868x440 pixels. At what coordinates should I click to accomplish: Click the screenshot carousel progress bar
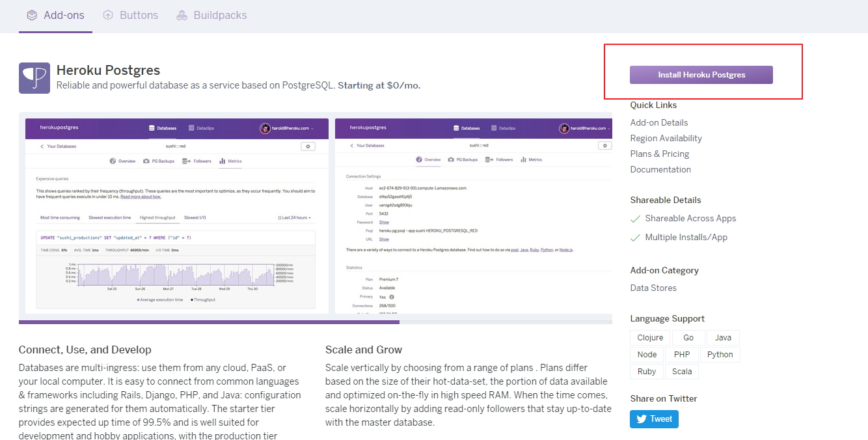316,322
